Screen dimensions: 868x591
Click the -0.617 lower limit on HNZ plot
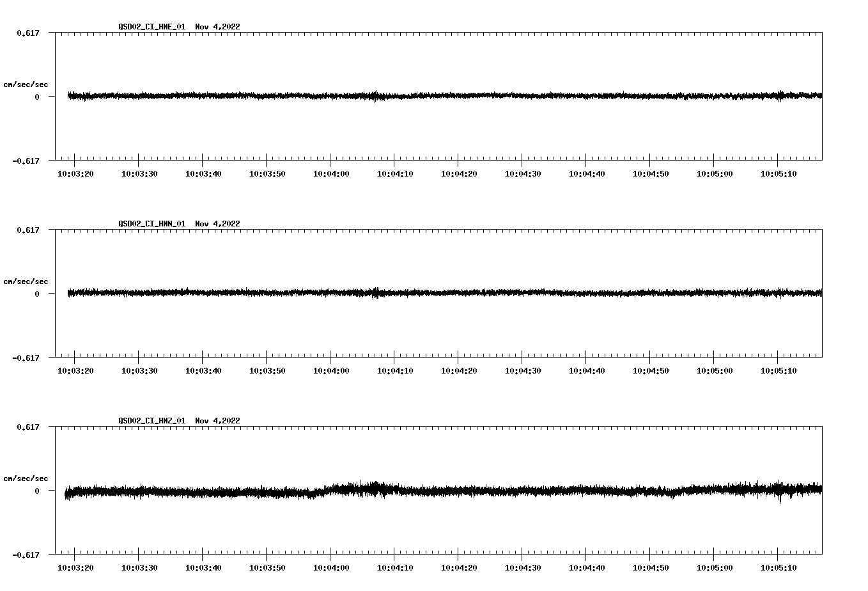26,555
